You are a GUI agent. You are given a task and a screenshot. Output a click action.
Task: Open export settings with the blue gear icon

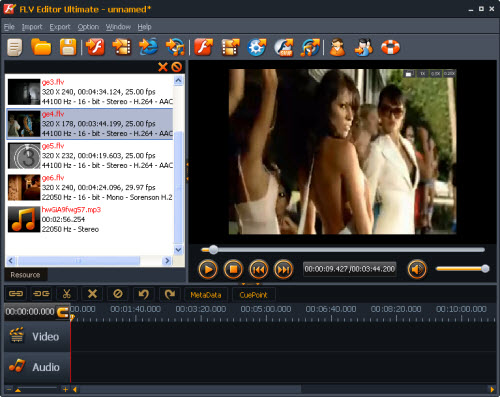pos(257,47)
